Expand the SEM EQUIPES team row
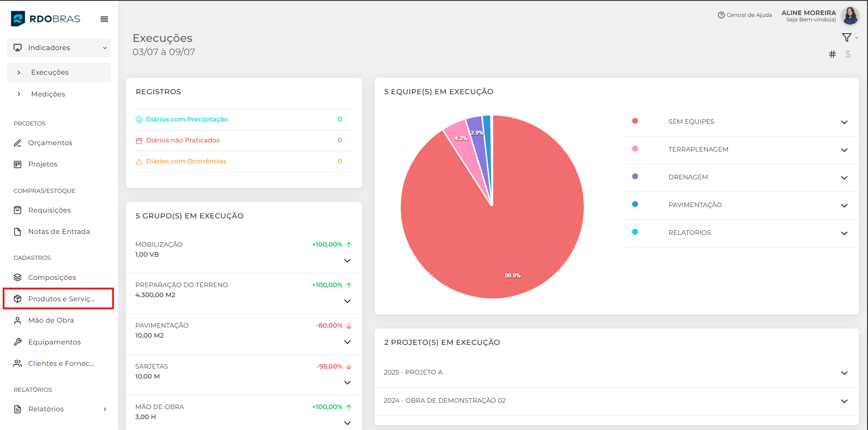868x430 pixels. [x=844, y=122]
